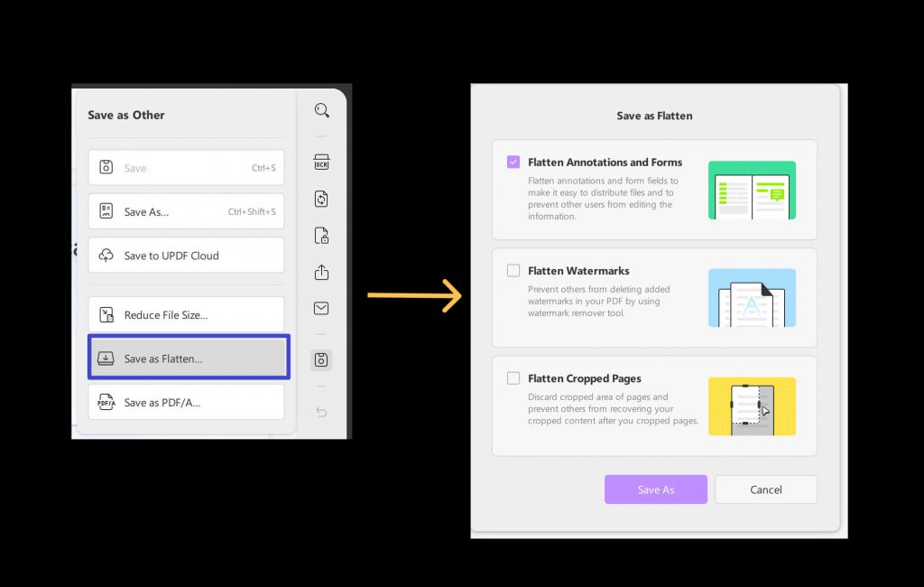This screenshot has width=924, height=587.
Task: Uncheck Flatten Annotations and Forms
Action: [513, 161]
